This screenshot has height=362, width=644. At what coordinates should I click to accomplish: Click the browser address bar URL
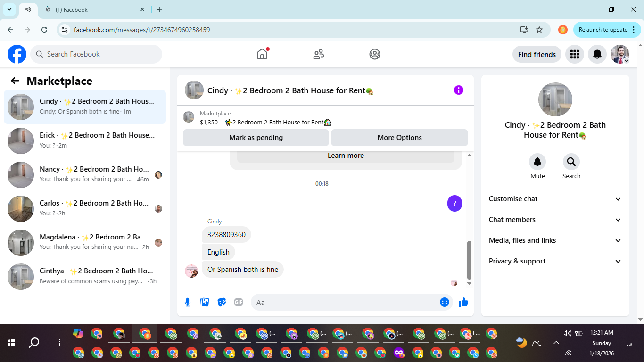(x=142, y=30)
